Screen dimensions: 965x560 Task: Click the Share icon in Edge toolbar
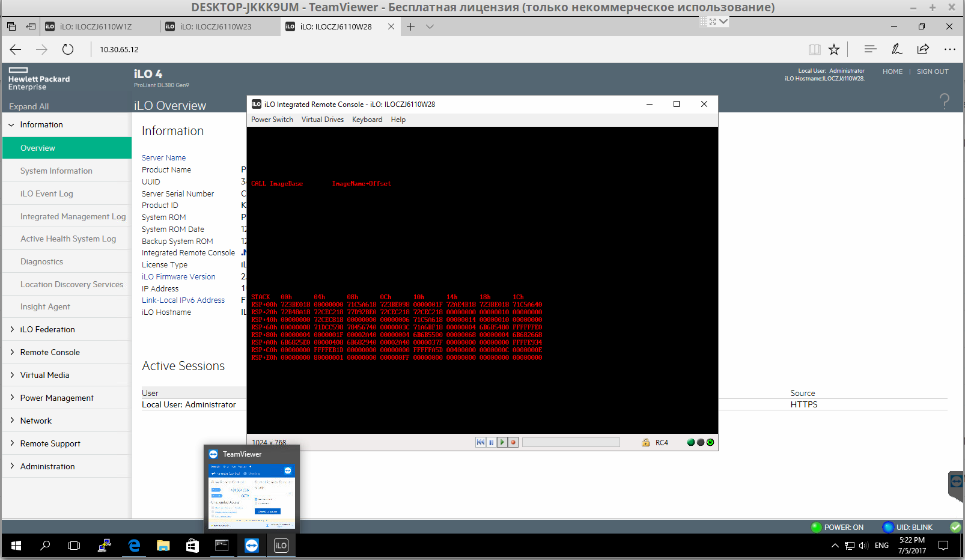923,49
